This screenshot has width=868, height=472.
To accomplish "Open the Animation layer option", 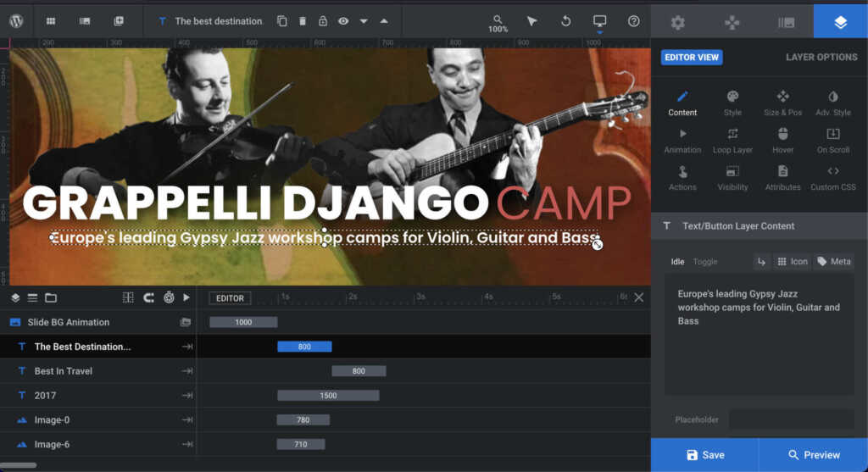I will tap(682, 142).
